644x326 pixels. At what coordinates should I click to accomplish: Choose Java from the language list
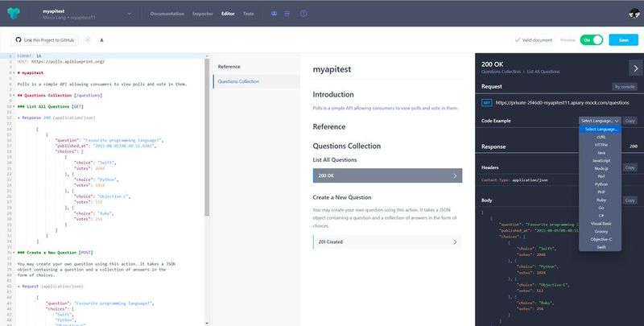[601, 153]
